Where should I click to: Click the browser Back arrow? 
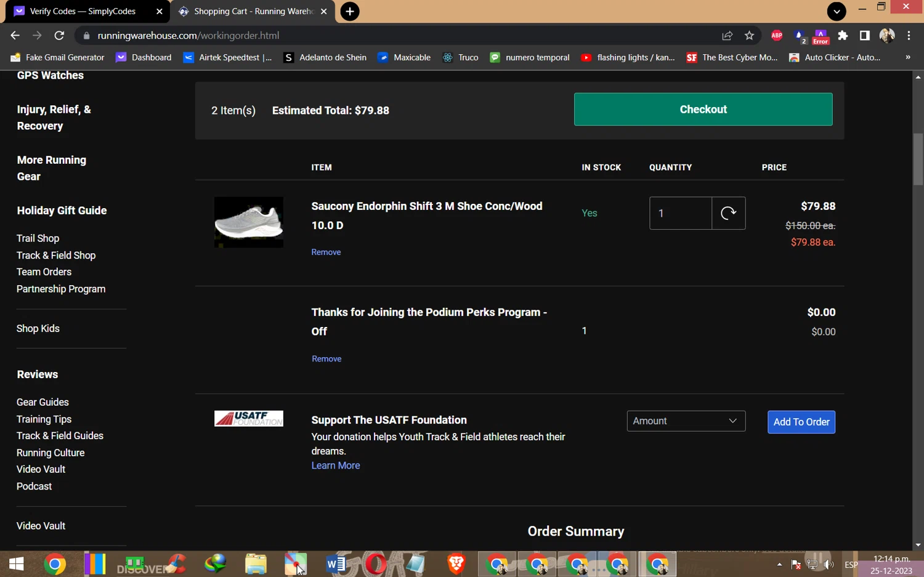[15, 36]
